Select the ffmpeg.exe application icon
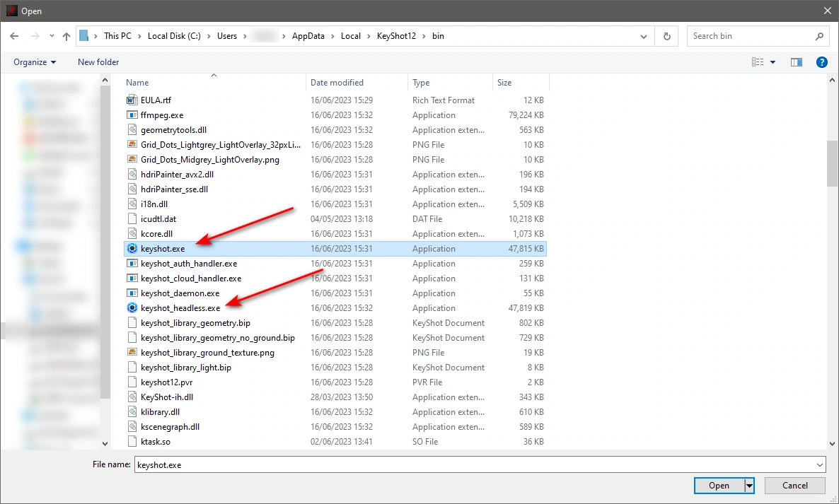This screenshot has width=839, height=504. tap(132, 115)
